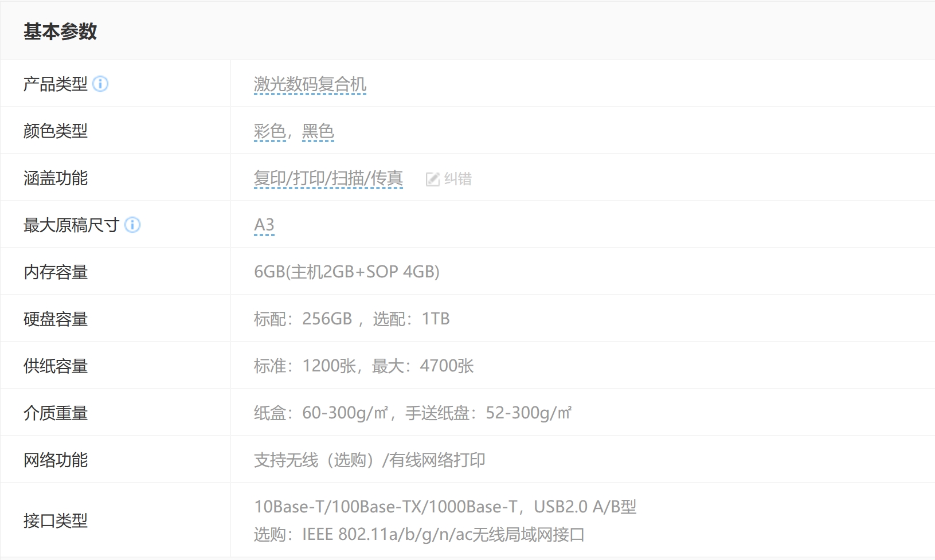The image size is (935, 560).
Task: Click the info icon beside 产品类型
Action: [100, 84]
